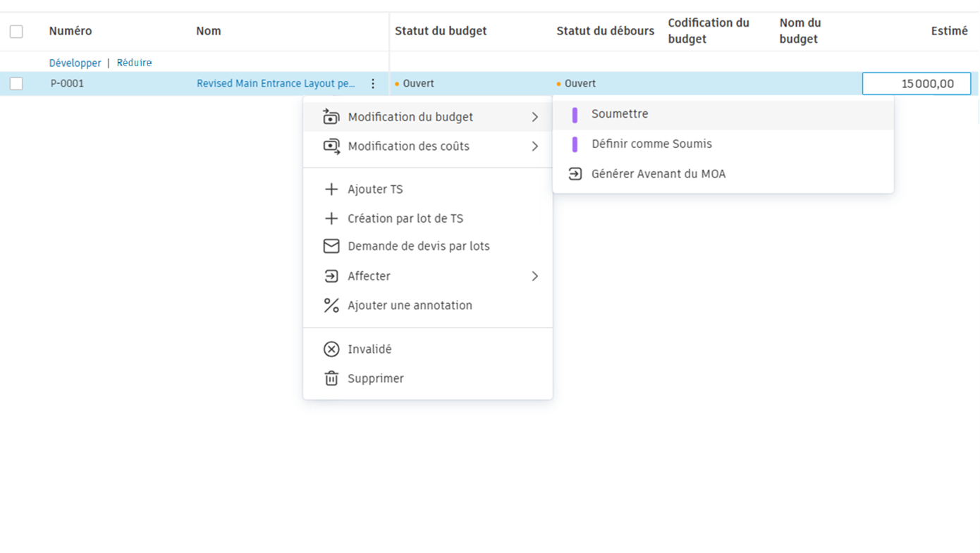The height and width of the screenshot is (553, 980).
Task: Click the Invalidé circle-x icon
Action: (331, 349)
